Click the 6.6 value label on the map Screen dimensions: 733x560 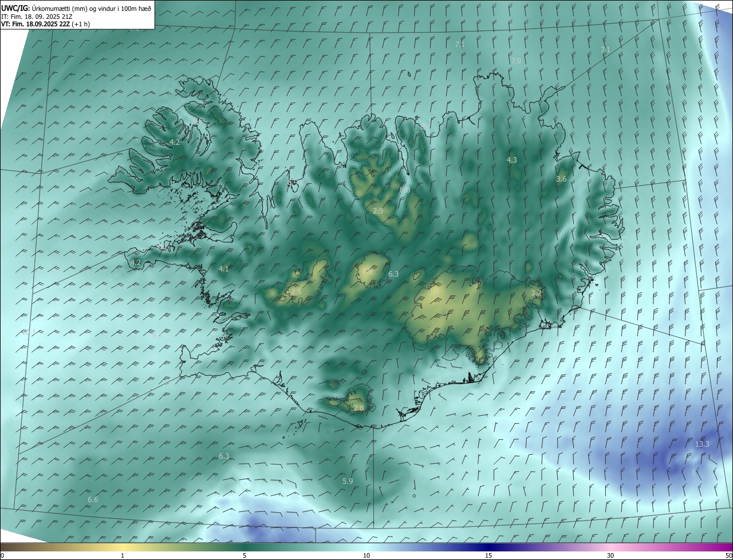click(93, 500)
